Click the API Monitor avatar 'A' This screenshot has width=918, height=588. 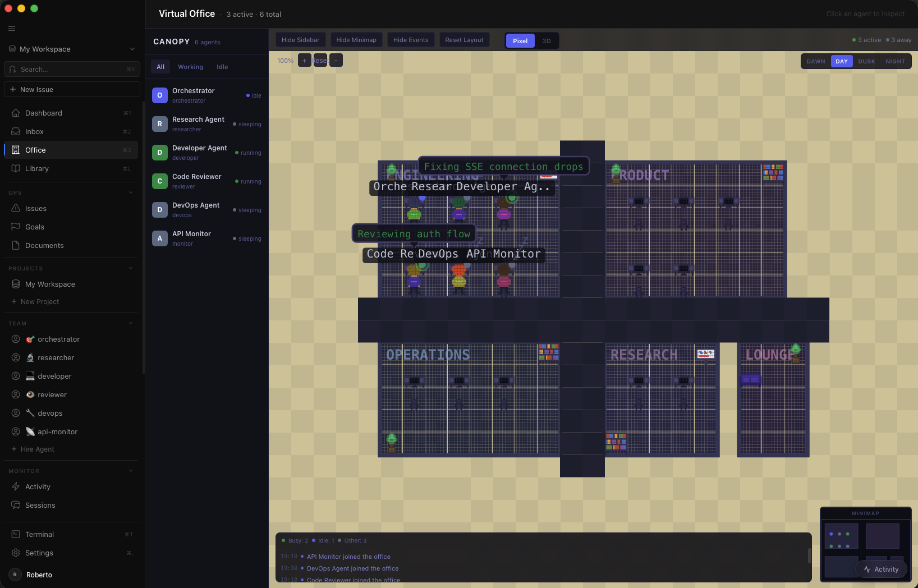point(160,238)
